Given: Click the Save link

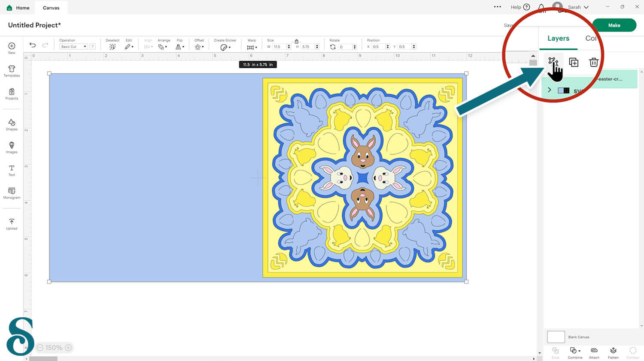Looking at the screenshot, I should click(508, 25).
